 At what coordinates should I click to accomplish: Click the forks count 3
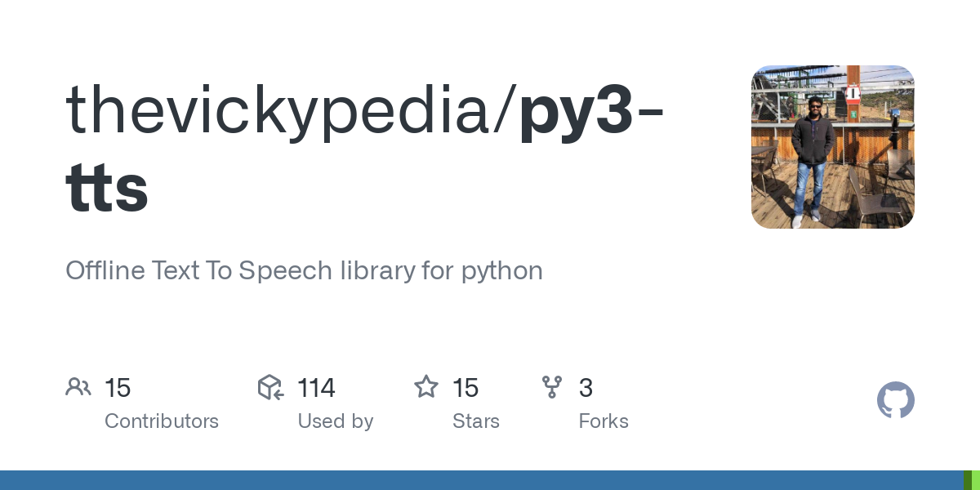pyautogui.click(x=586, y=388)
